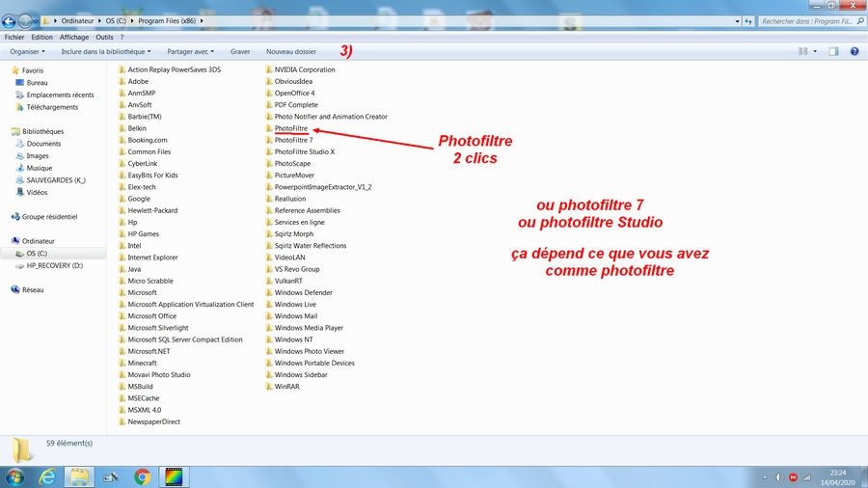Launch Google Chrome from taskbar

[143, 477]
